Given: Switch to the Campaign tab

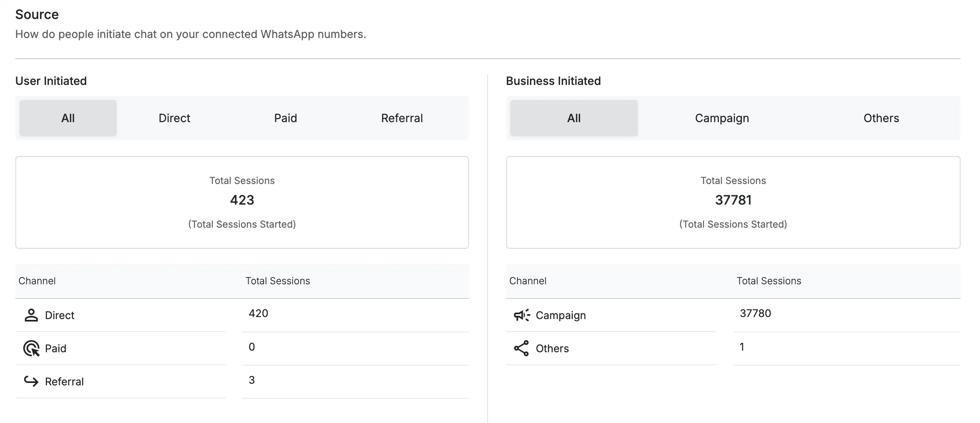Looking at the screenshot, I should pyautogui.click(x=722, y=118).
